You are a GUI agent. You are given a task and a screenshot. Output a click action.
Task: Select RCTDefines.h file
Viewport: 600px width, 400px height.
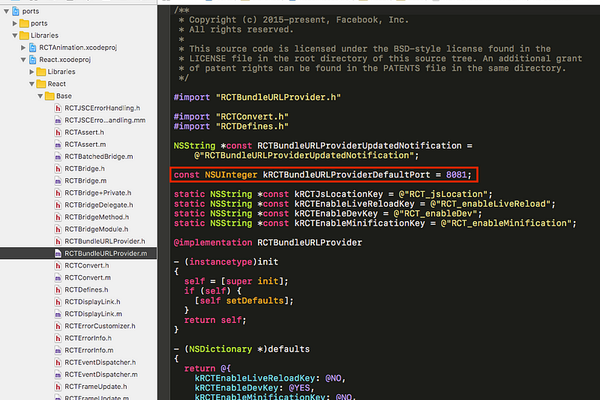(86, 290)
